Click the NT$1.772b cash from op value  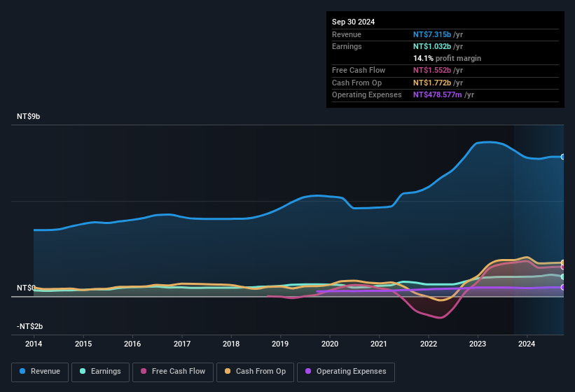[432, 83]
